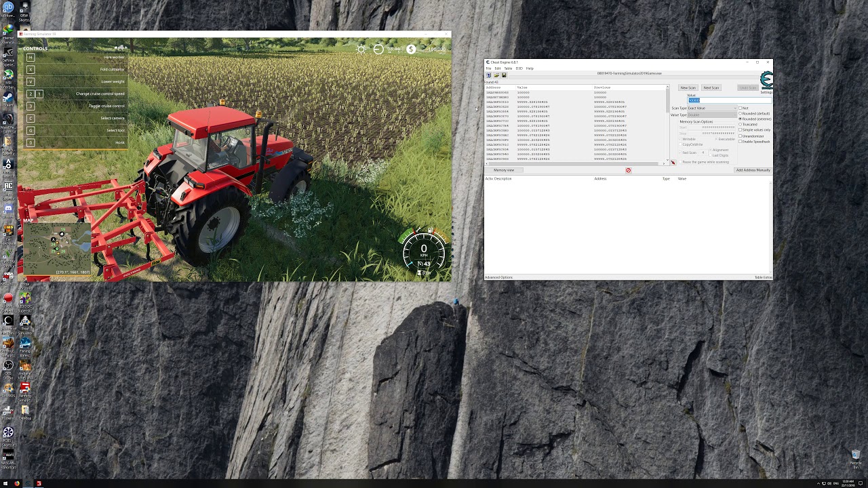The height and width of the screenshot is (488, 868).
Task: Click the in-game minimap
Action: tap(57, 250)
